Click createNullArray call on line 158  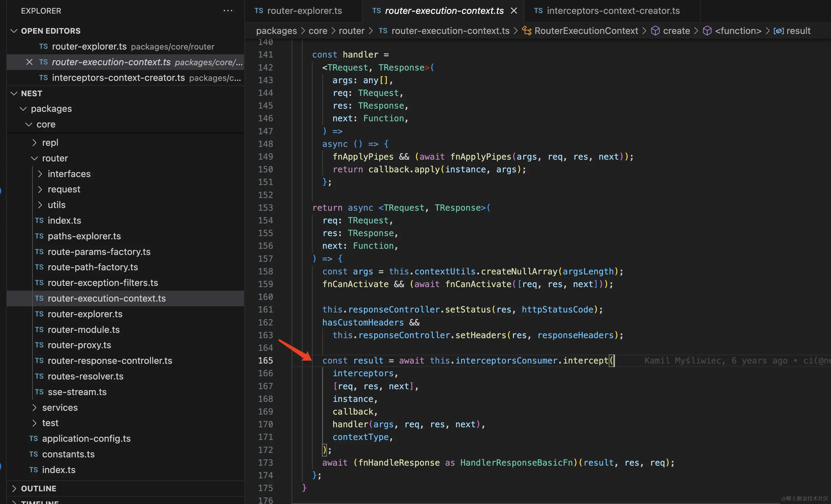[519, 271]
